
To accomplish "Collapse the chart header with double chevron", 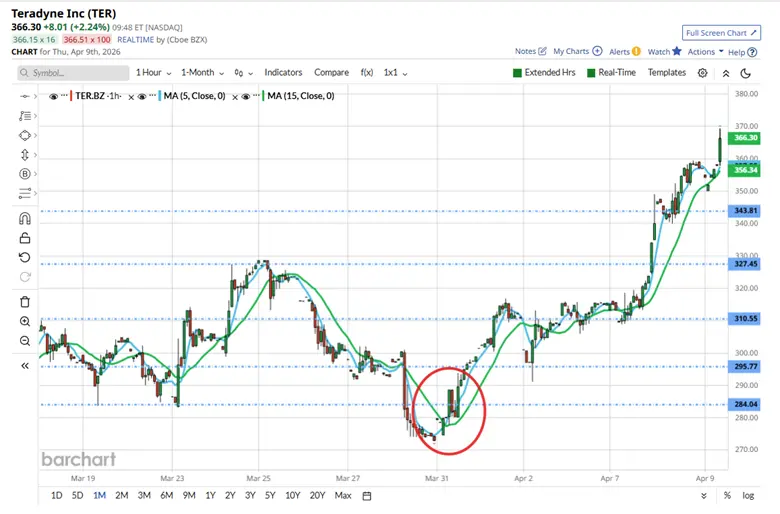I will point(726,73).
